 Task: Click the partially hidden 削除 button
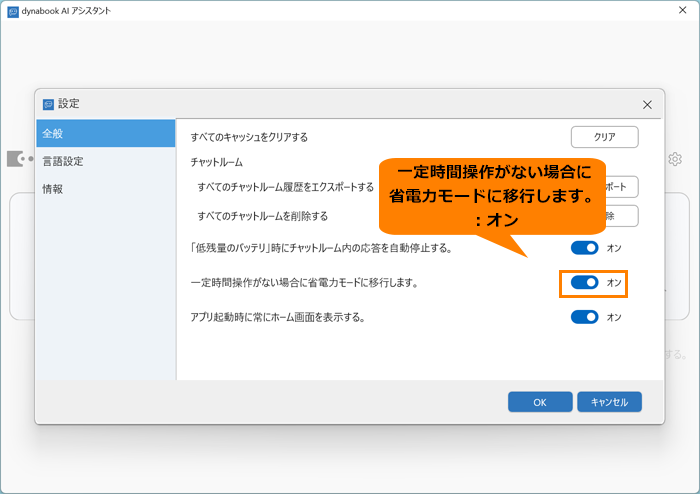click(622, 216)
